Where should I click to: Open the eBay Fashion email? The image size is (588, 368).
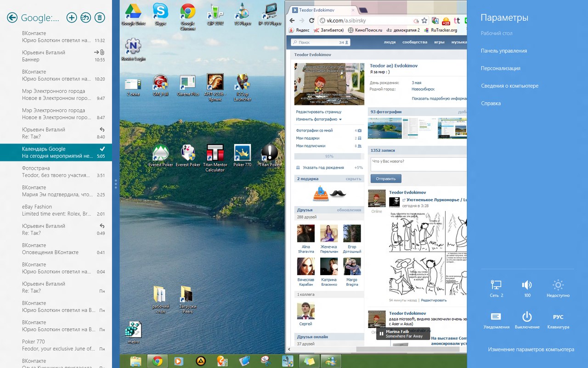coord(56,210)
